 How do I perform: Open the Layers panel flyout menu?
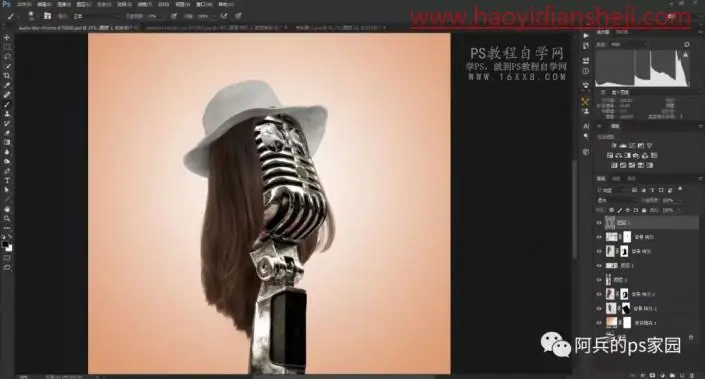pos(701,178)
